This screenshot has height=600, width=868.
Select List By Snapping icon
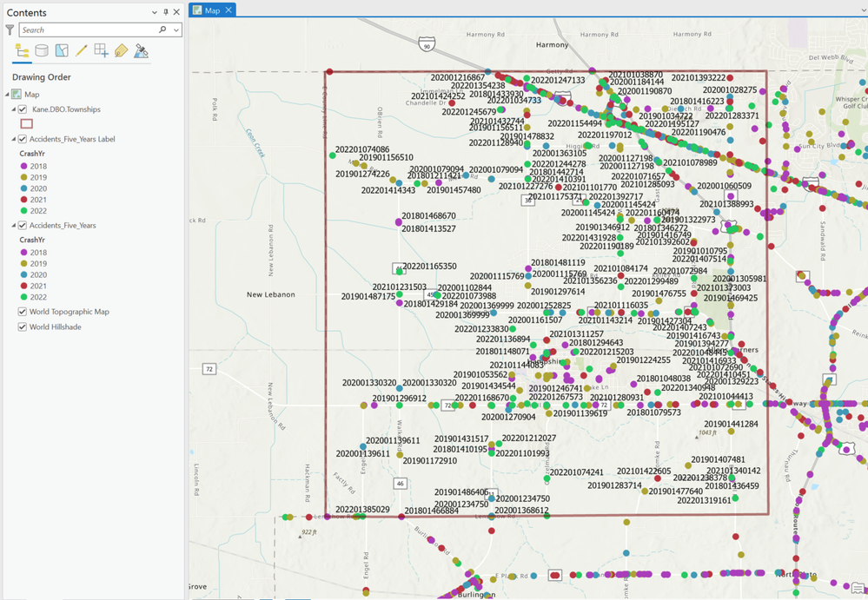click(x=102, y=51)
